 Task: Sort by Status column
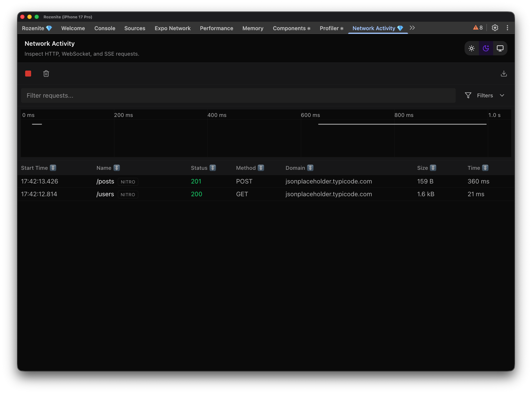coord(203,168)
